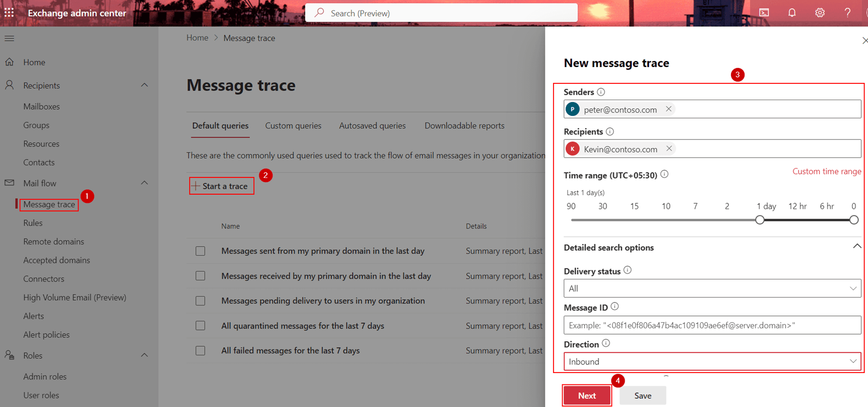The height and width of the screenshot is (407, 868).
Task: Remove Kevin@contoso.com from Recipients
Action: [x=669, y=149]
